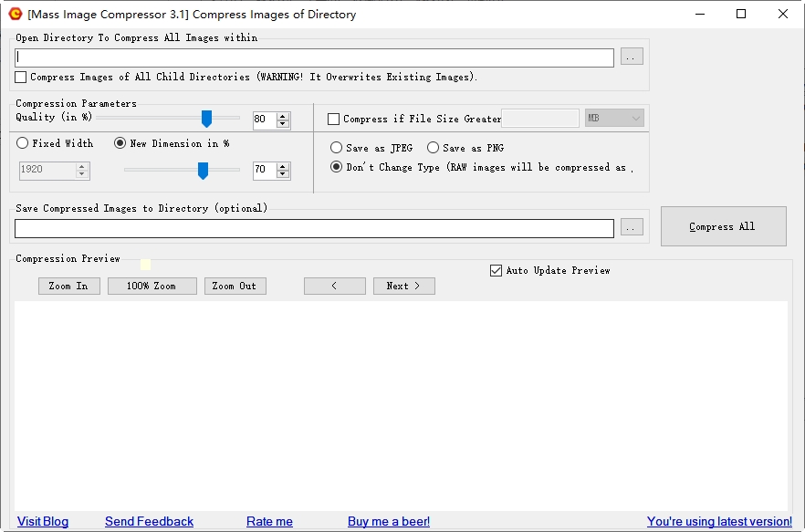Show the next preview image with Next
Viewport: 805px width, 532px height.
[404, 286]
